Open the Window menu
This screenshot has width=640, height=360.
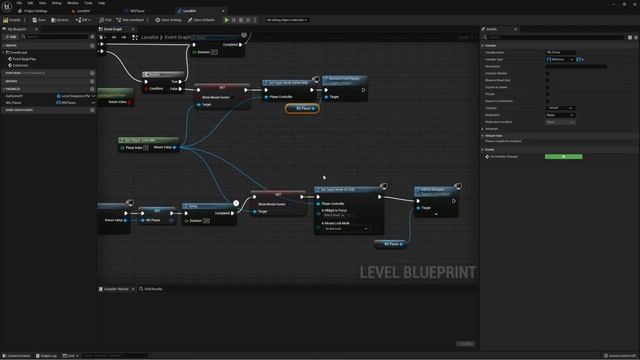(72, 3)
